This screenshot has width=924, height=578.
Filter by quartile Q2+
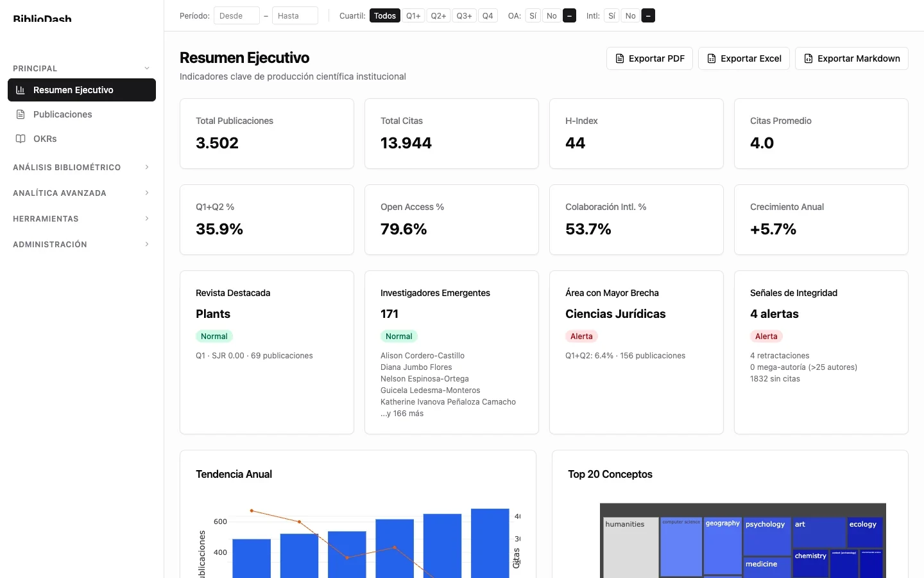point(438,15)
